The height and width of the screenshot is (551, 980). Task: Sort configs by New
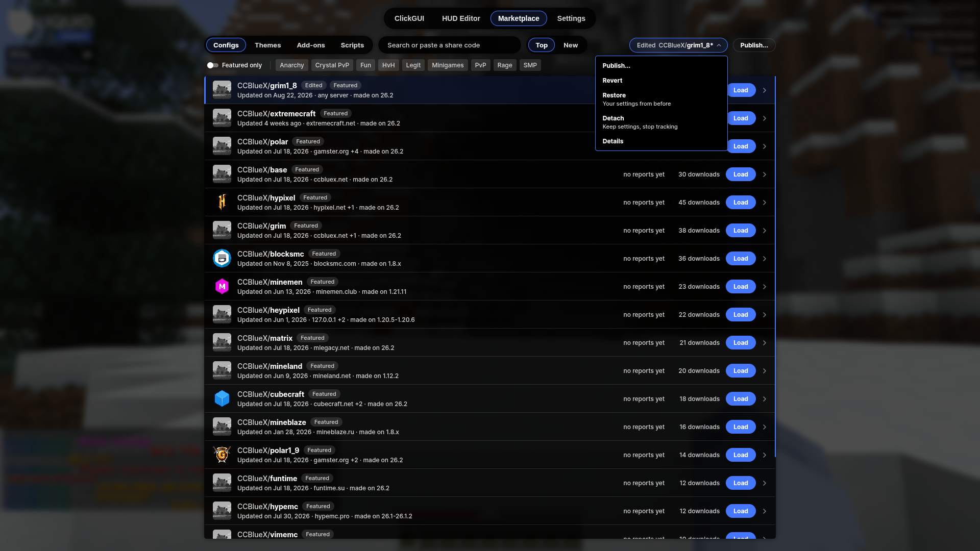pos(571,45)
